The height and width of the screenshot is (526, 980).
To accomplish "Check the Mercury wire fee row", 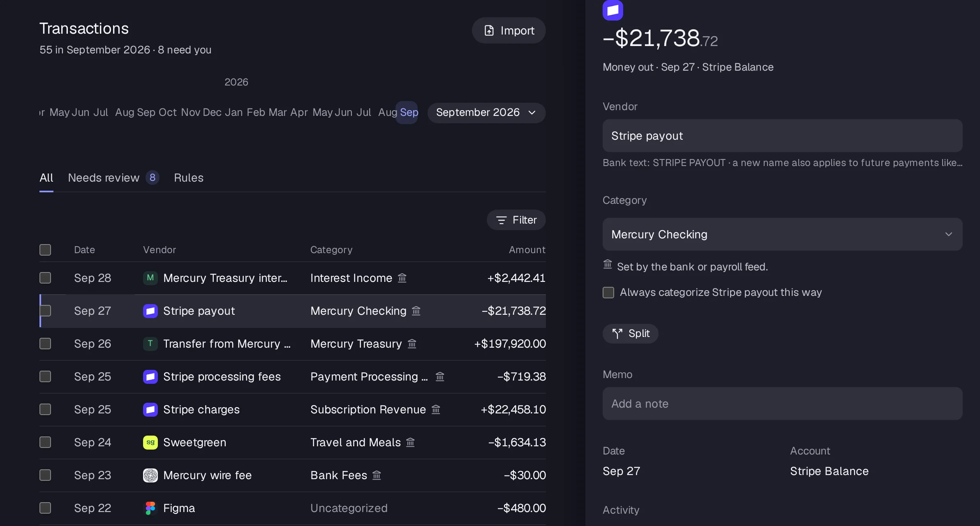I will 45,475.
